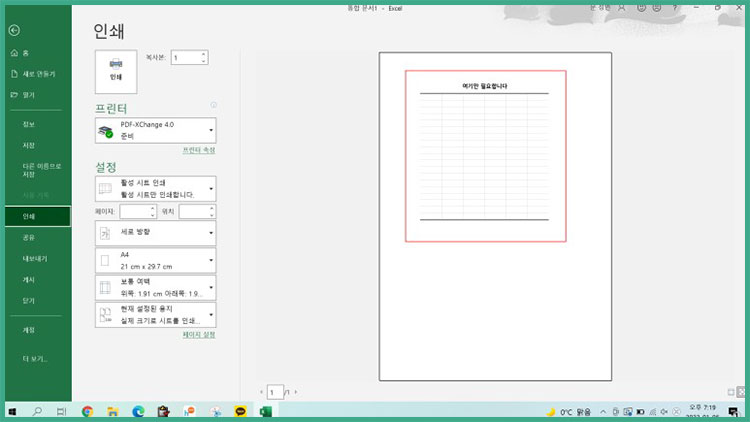Select the 인쇄 (Print) tab

coord(38,216)
